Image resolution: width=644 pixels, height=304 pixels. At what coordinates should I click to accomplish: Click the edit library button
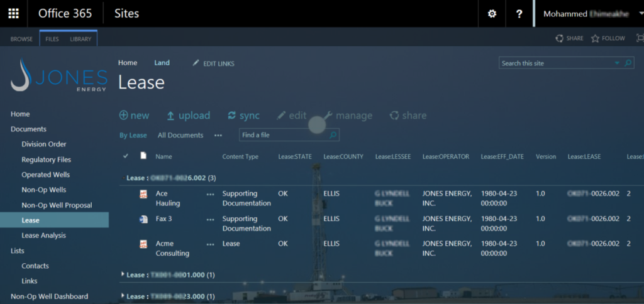coord(292,116)
